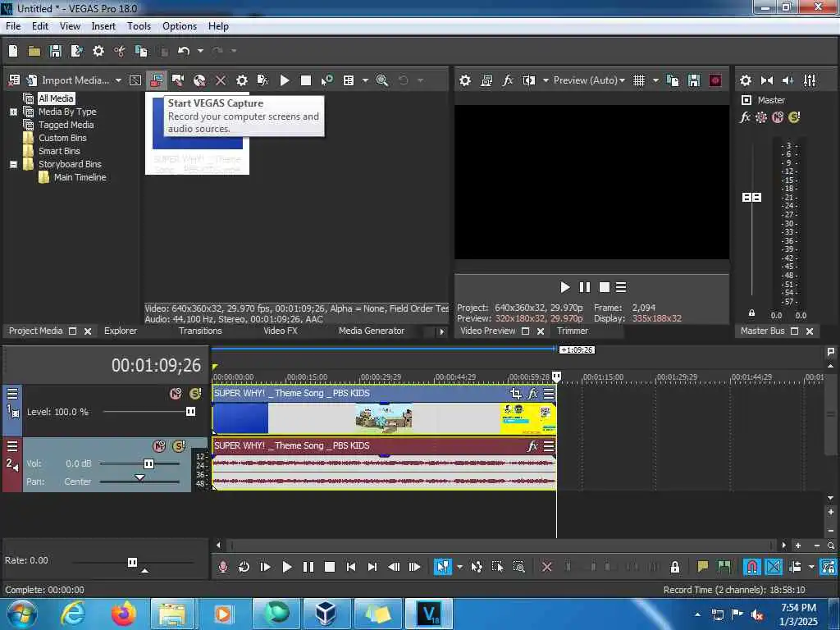Open Views dropdown in Project Media toolbar
This screenshot has height=630, width=840.
click(365, 80)
